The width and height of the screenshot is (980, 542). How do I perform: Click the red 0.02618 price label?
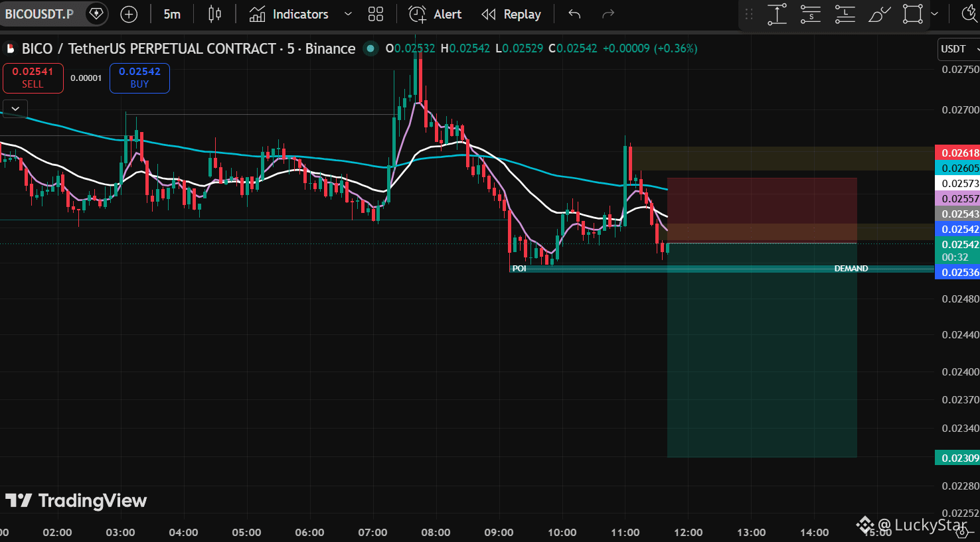pos(957,153)
